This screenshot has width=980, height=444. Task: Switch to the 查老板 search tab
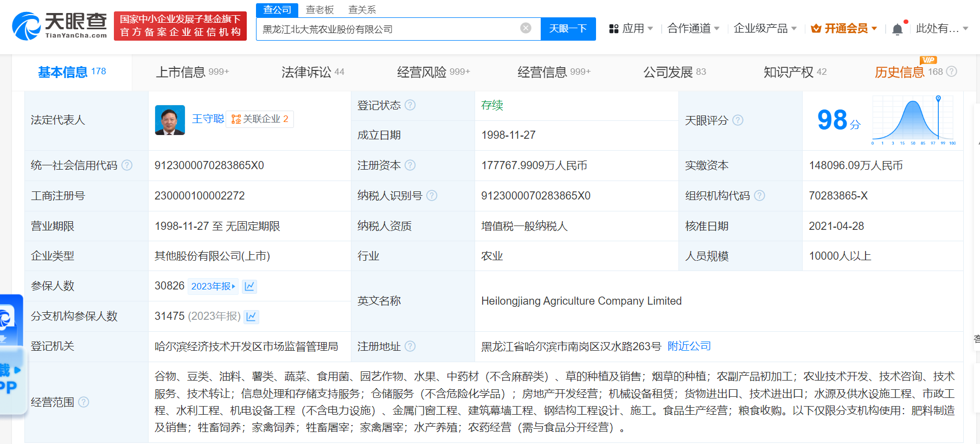point(320,10)
